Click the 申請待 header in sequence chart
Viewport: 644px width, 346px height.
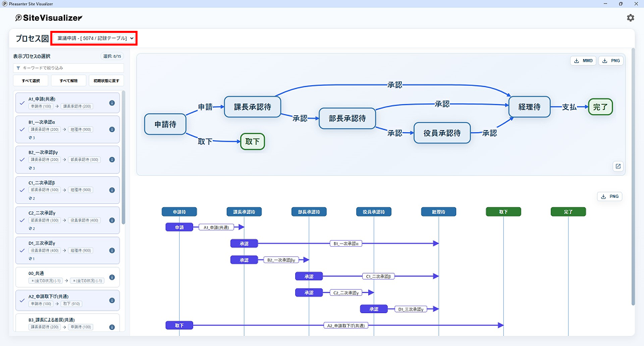click(x=179, y=212)
